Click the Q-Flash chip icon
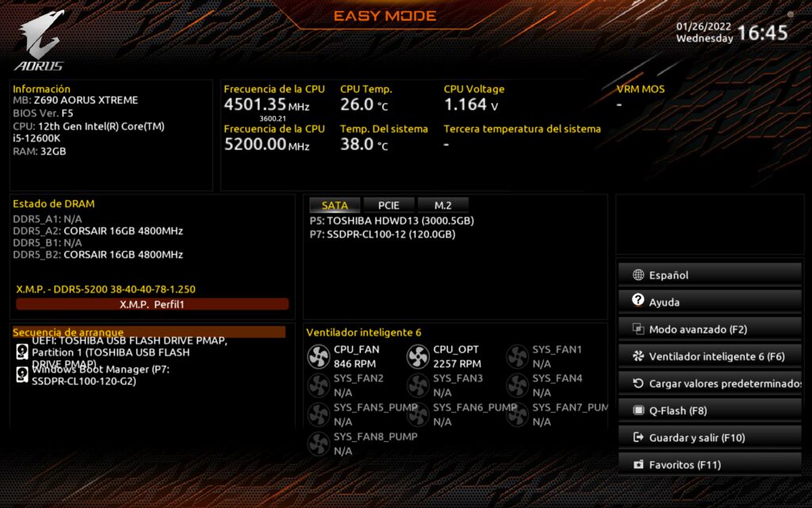Viewport: 812px width, 508px height. [x=638, y=410]
